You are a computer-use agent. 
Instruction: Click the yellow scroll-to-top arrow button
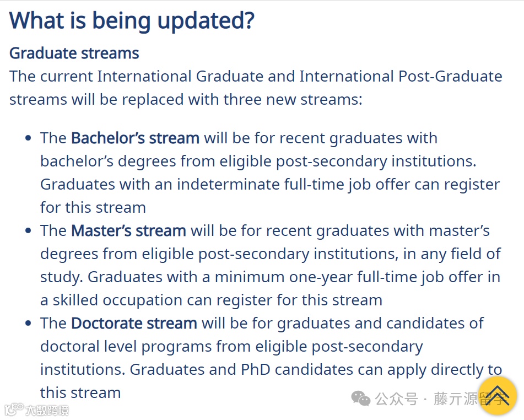pos(498,396)
